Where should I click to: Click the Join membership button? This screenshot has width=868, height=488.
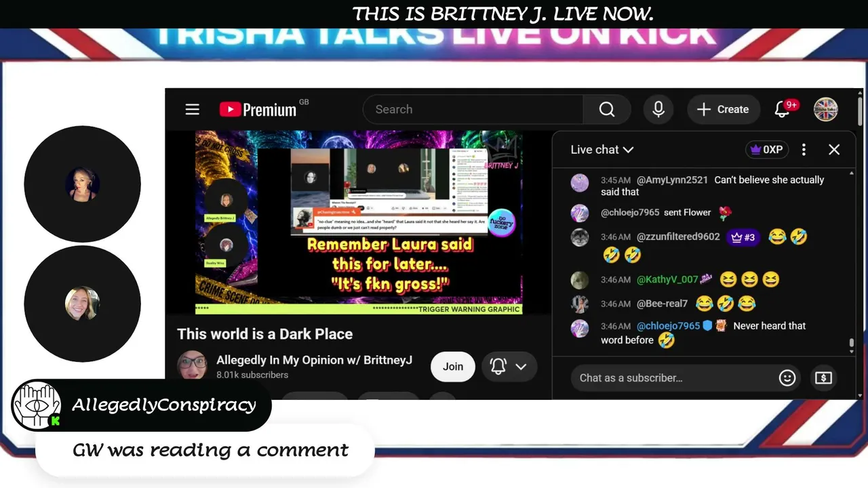click(x=453, y=367)
